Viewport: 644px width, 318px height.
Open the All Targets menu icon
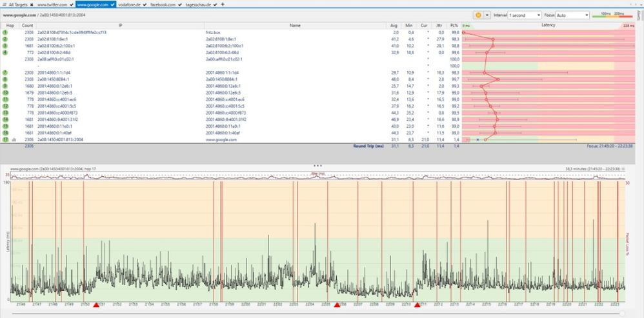click(4, 5)
